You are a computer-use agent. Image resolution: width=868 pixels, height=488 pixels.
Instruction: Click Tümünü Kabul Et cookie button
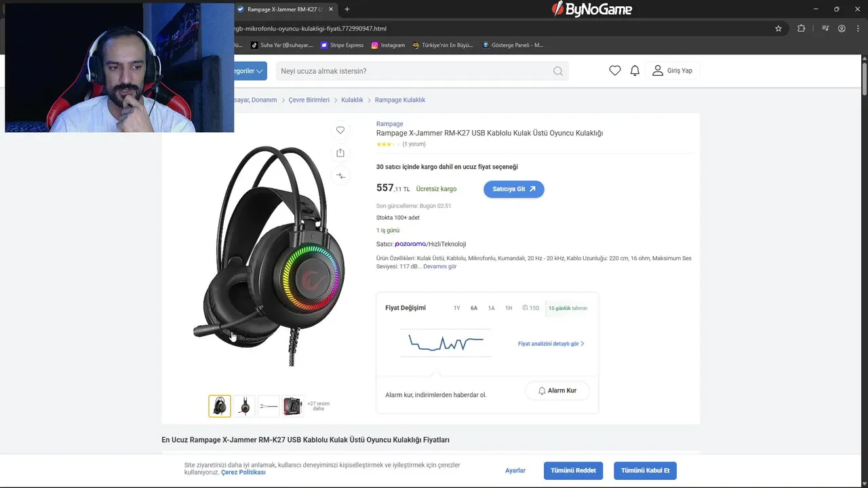coord(646,470)
